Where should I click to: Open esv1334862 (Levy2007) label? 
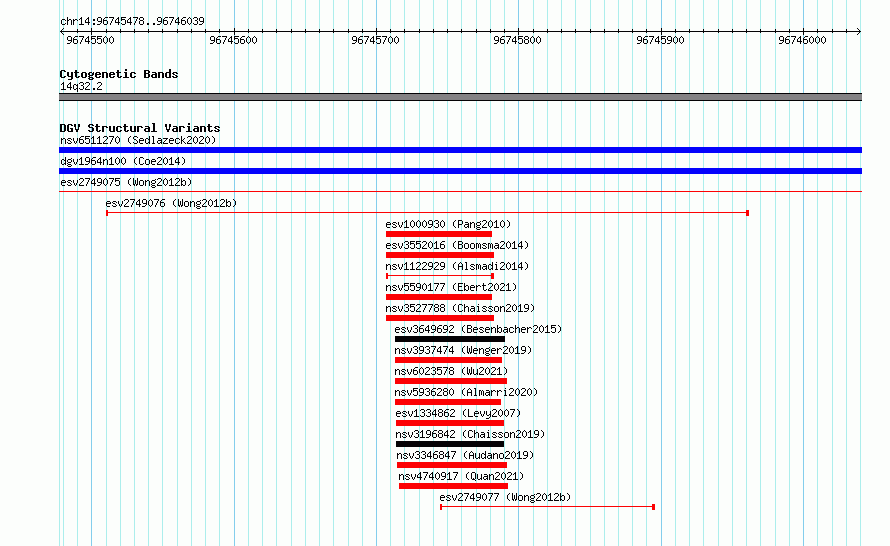tap(458, 413)
